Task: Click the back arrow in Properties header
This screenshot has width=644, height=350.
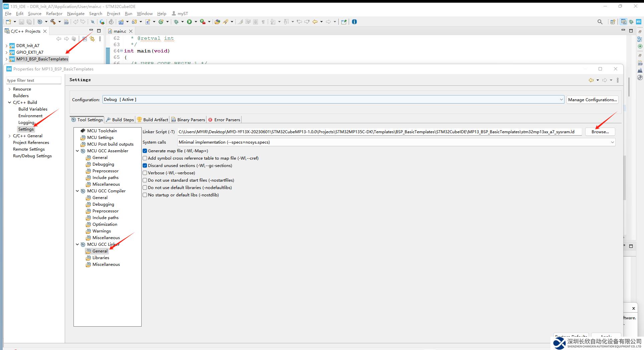Action: tap(591, 80)
